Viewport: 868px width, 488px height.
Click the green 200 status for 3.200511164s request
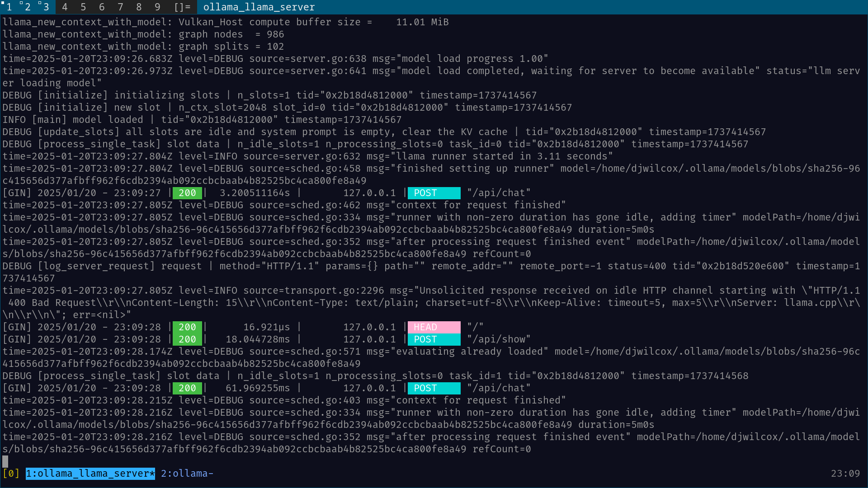pyautogui.click(x=187, y=193)
